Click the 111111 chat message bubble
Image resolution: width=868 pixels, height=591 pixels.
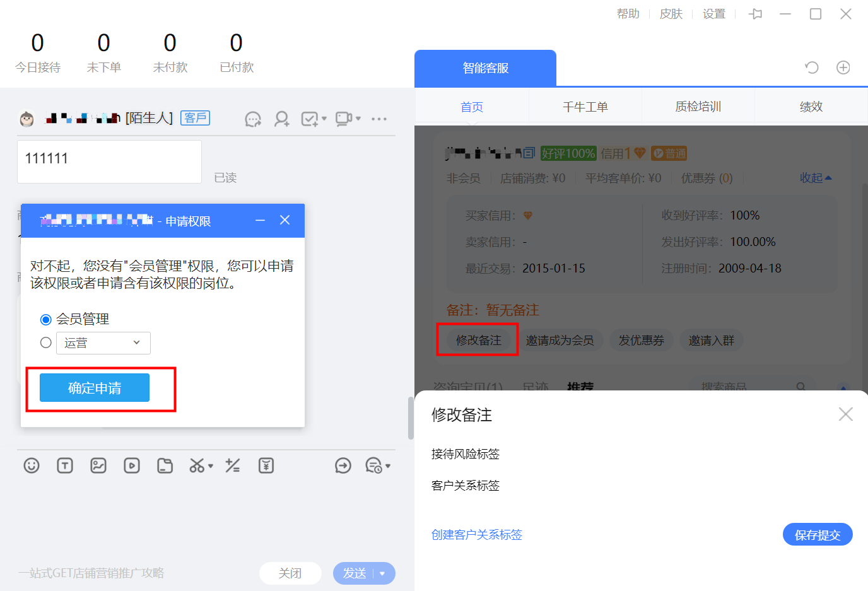point(109,161)
